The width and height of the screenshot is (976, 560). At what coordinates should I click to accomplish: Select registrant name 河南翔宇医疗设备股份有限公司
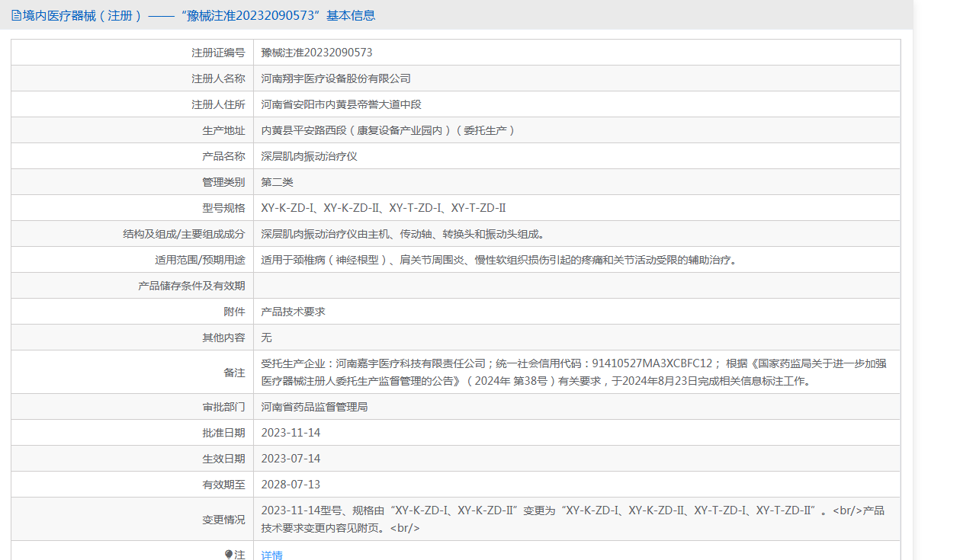coord(336,78)
